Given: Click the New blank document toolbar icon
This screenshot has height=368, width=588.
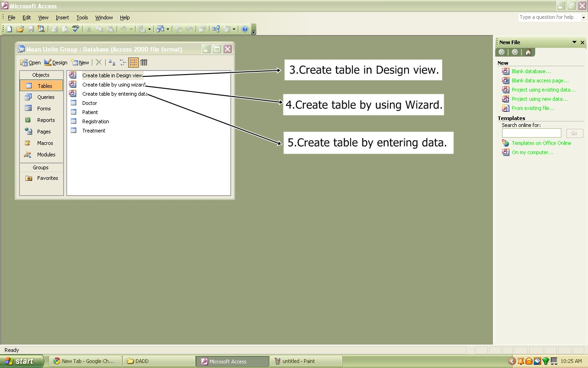Looking at the screenshot, I should point(9,29).
